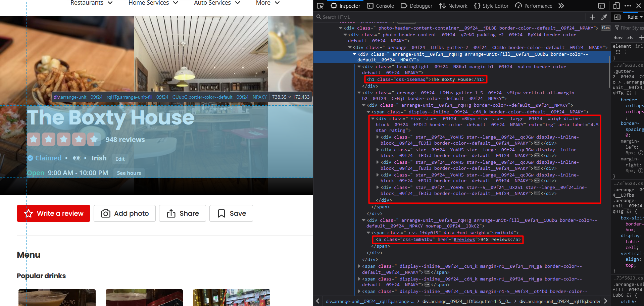Click the plus icon to add a new node attribute rule
The image size is (644, 306).
592,17
